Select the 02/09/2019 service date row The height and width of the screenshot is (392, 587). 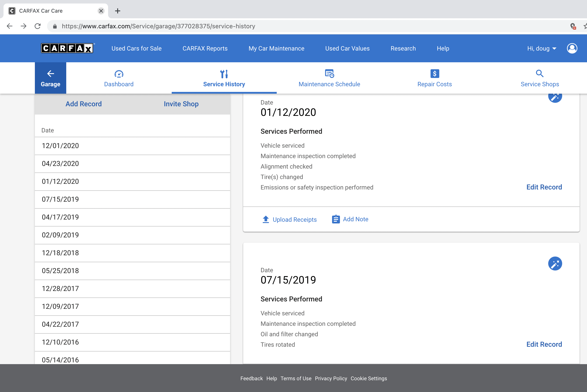tap(132, 235)
